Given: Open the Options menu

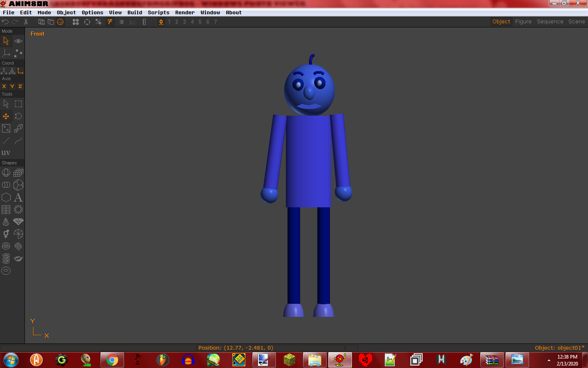Looking at the screenshot, I should pos(92,13).
